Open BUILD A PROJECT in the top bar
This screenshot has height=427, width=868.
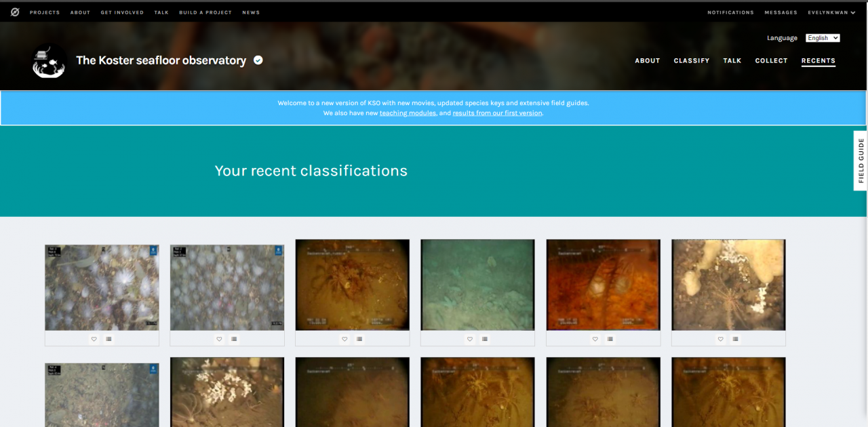click(205, 12)
